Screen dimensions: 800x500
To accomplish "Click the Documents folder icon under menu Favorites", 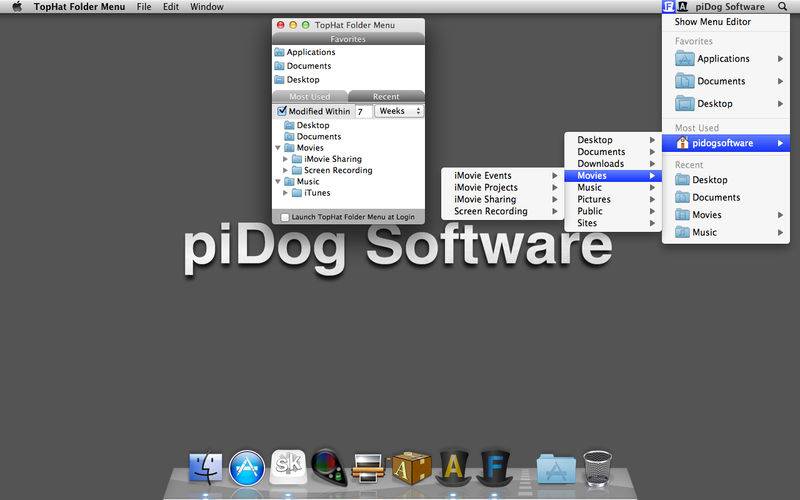I will (685, 81).
